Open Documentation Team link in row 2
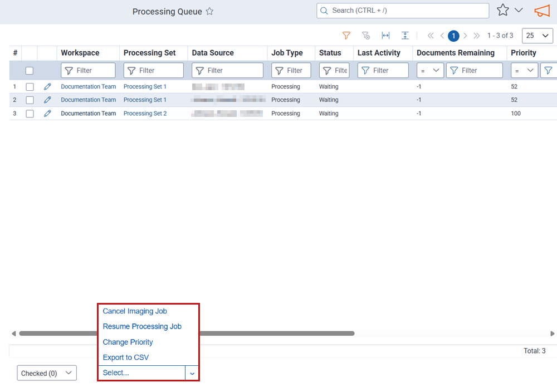 pyautogui.click(x=89, y=100)
